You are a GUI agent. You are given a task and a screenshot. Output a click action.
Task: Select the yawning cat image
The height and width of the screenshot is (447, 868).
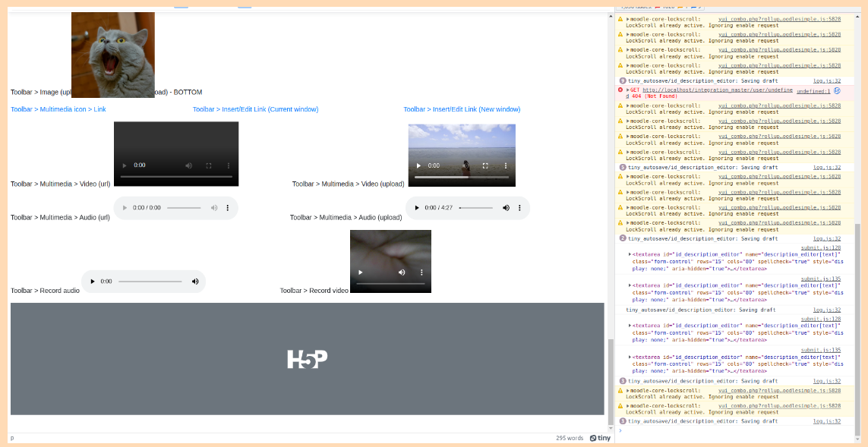click(x=113, y=55)
